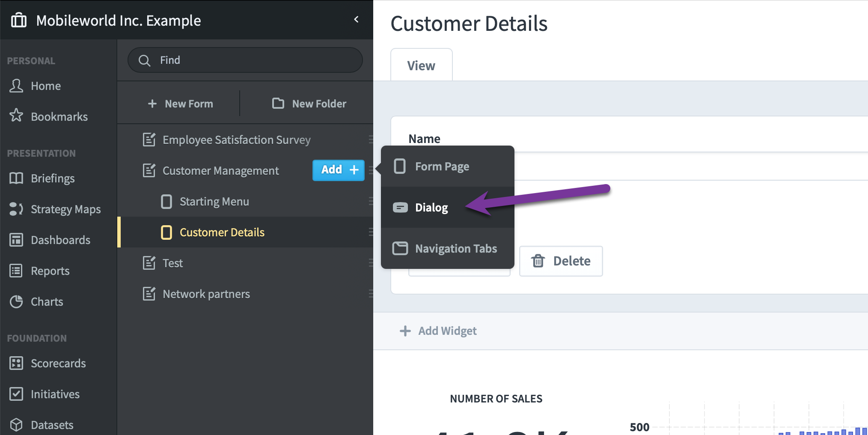The width and height of the screenshot is (868, 435).
Task: Click the folder icon beside New Folder
Action: click(x=278, y=103)
